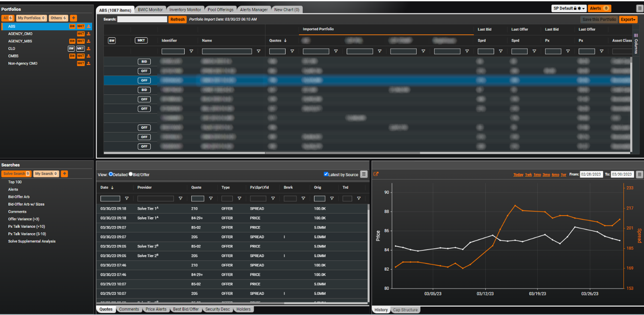Screen dimensions: 644x315
Task: Select the Detailed view radio button
Action: point(111,174)
